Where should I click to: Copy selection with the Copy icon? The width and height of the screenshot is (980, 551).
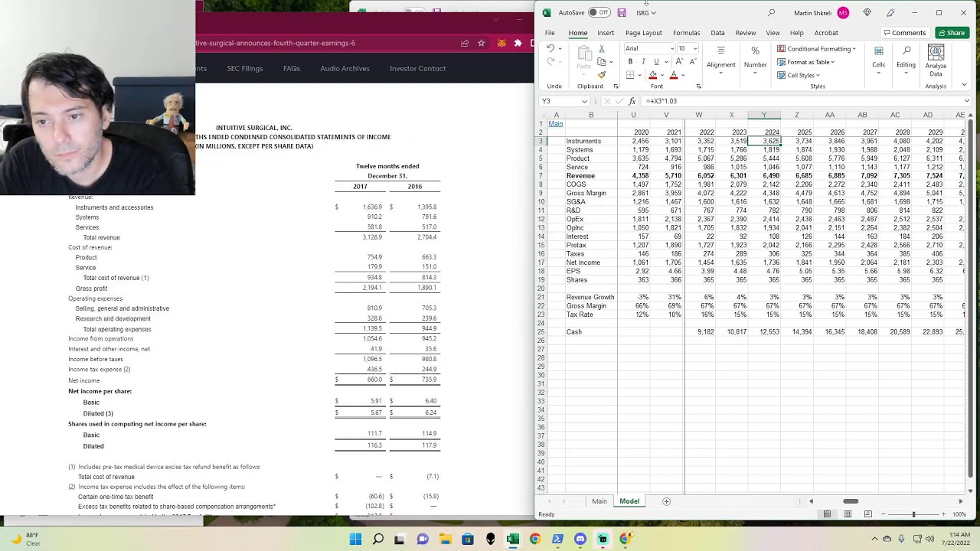click(601, 62)
